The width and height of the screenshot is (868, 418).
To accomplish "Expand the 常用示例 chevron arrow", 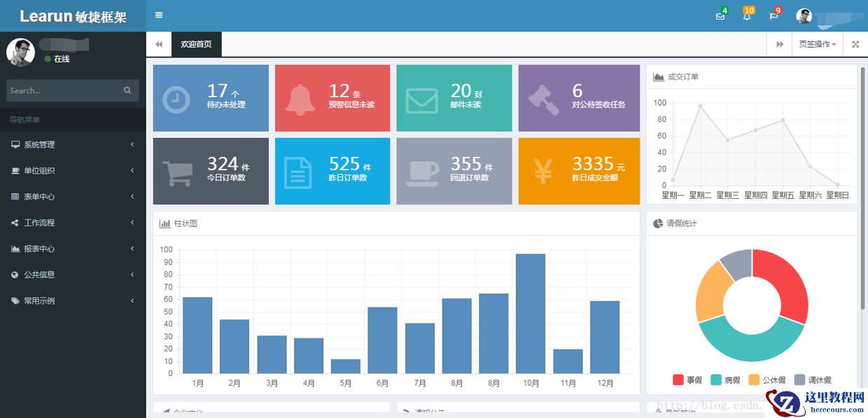I will point(132,300).
